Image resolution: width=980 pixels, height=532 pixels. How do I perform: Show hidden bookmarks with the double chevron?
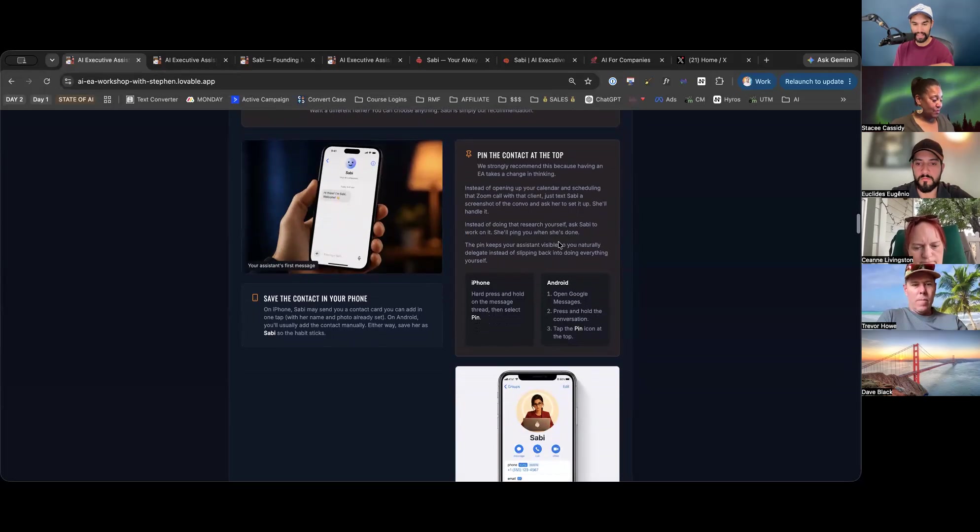point(843,100)
